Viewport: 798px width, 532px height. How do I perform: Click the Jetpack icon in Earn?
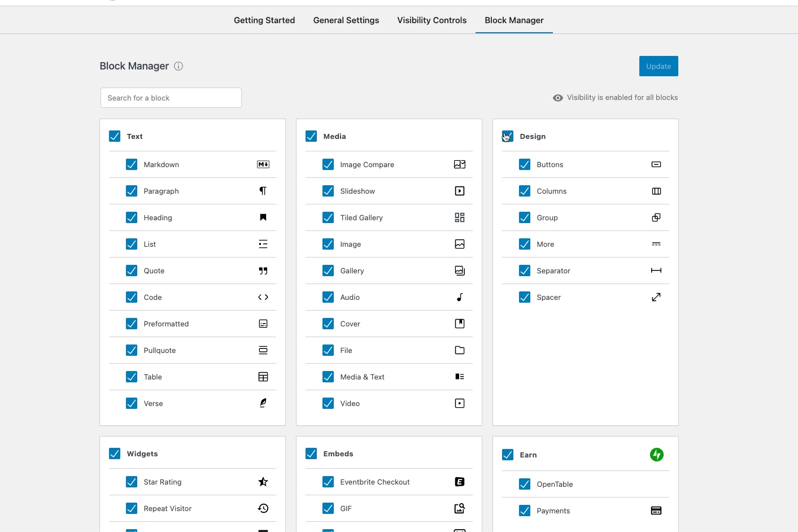point(656,455)
